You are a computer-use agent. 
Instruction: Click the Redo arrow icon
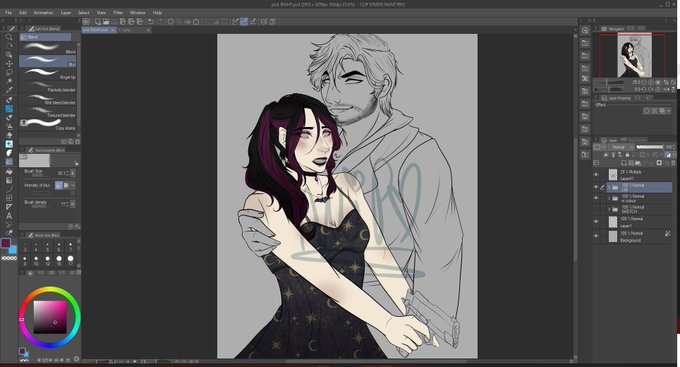tap(159, 22)
